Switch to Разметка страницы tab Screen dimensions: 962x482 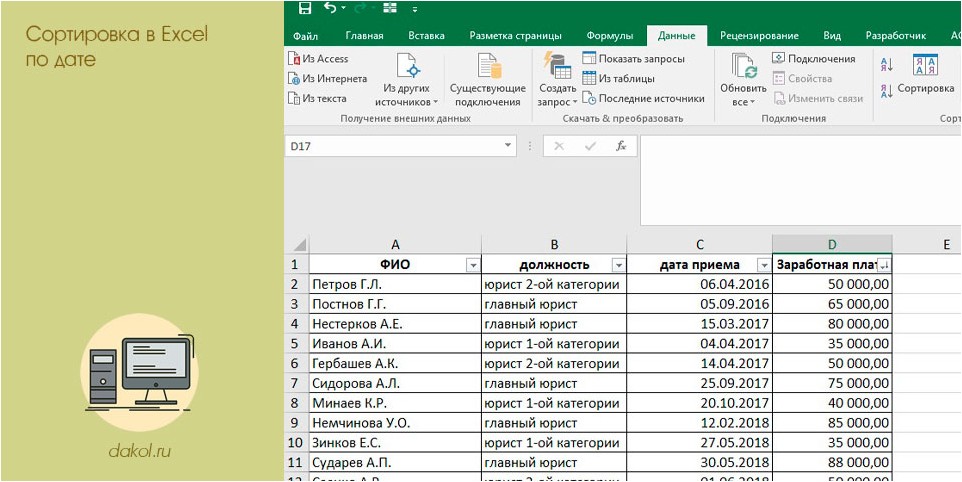click(x=515, y=36)
